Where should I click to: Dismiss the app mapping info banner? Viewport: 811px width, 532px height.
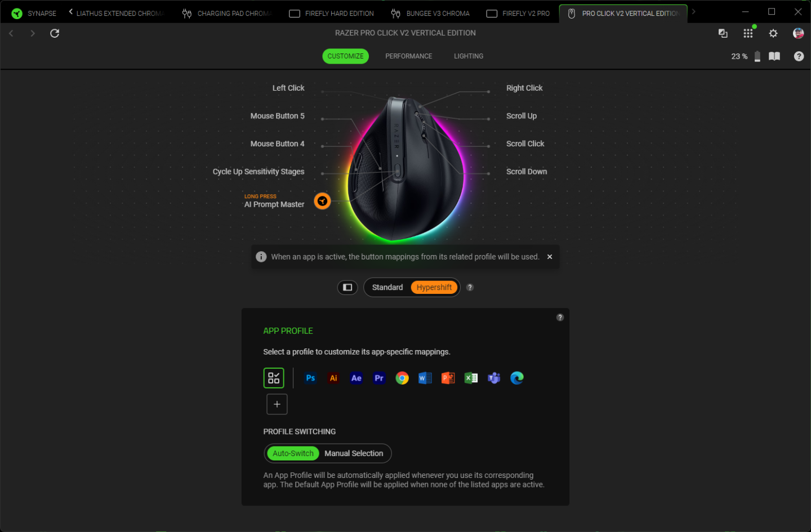pyautogui.click(x=550, y=257)
